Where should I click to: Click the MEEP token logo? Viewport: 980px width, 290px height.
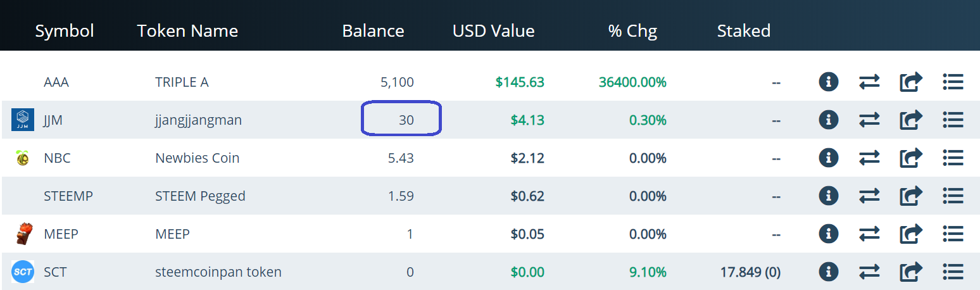(x=23, y=234)
